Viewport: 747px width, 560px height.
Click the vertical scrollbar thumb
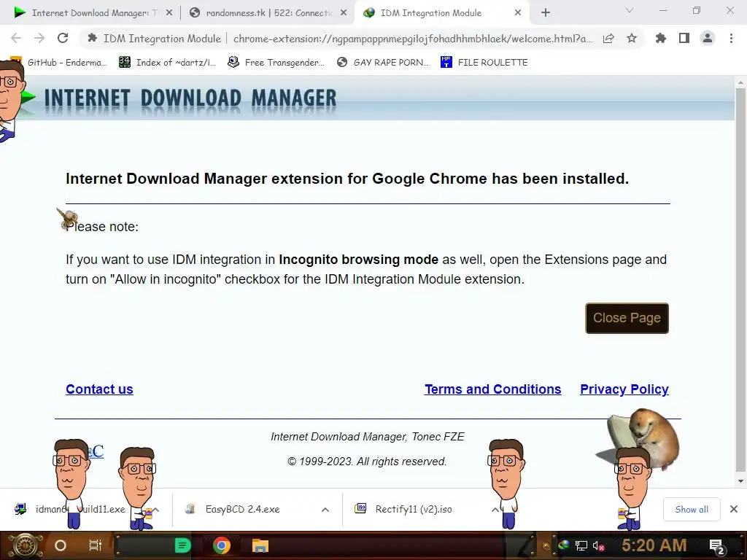[x=740, y=279]
